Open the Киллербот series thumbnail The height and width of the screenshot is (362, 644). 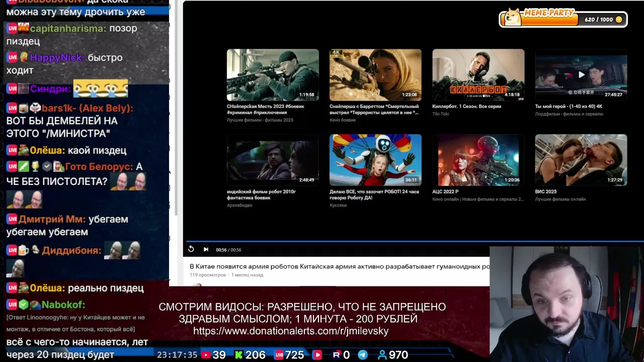click(x=478, y=75)
